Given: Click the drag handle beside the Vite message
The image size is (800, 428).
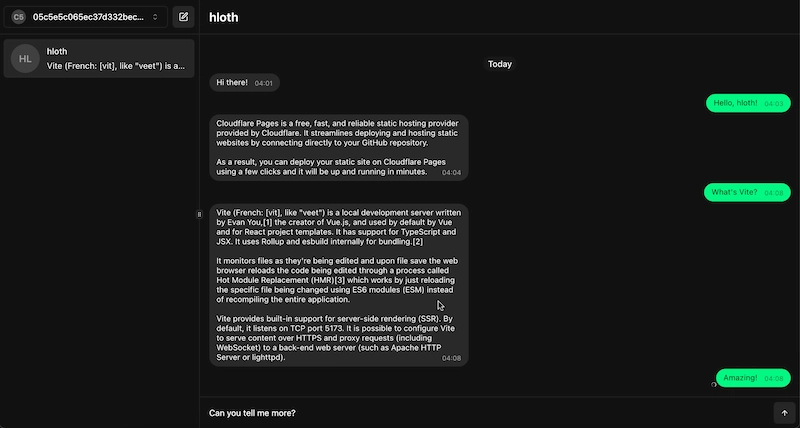Looking at the screenshot, I should pyautogui.click(x=201, y=214).
